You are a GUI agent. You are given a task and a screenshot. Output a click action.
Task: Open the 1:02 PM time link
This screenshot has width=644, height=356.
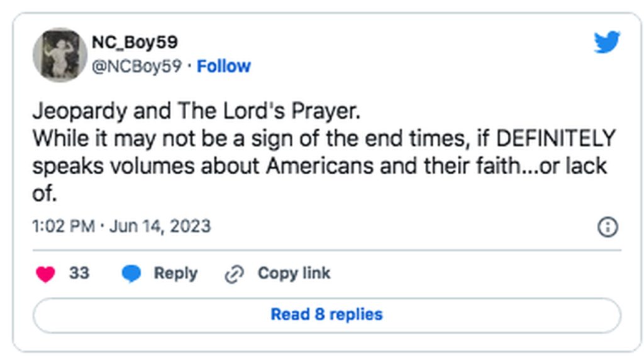[x=64, y=226]
